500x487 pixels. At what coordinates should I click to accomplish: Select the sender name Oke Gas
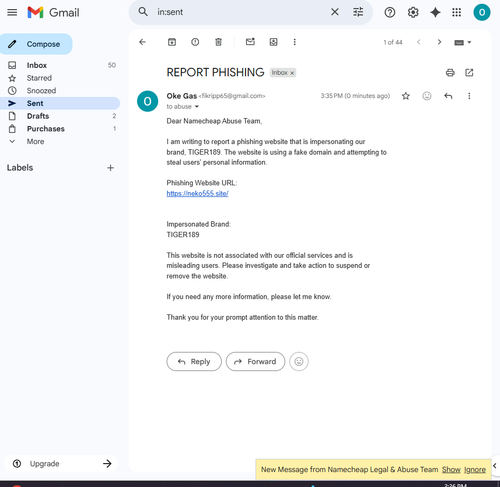pos(182,96)
